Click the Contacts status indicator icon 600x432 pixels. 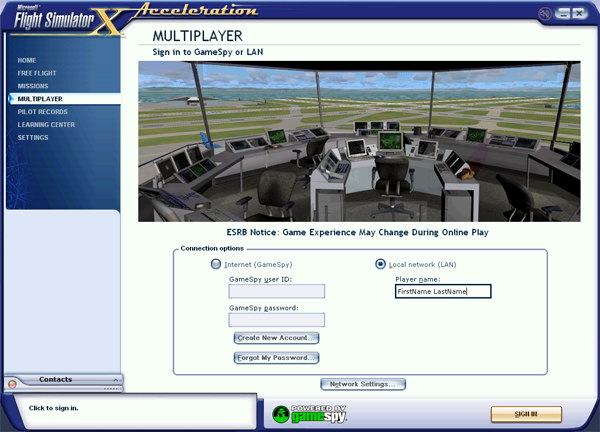point(12,384)
